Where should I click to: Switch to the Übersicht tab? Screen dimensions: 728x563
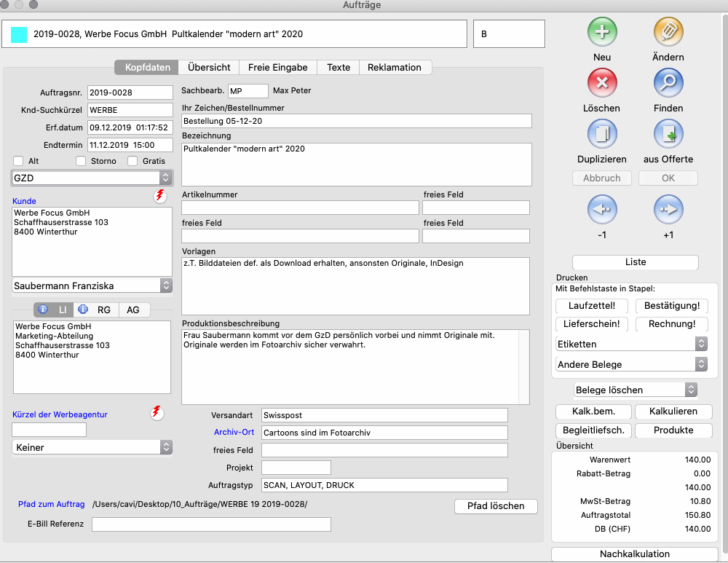(x=209, y=67)
